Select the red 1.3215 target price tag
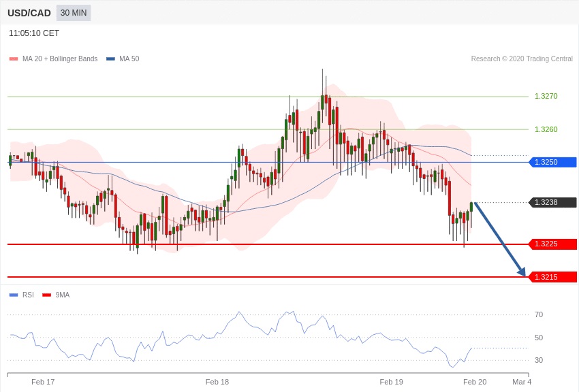 (x=552, y=277)
